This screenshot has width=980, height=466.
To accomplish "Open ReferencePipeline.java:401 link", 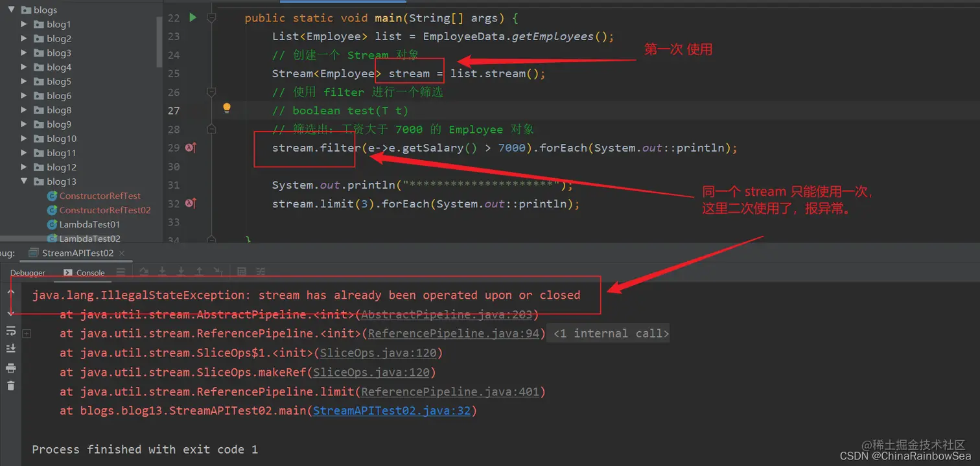I will (450, 391).
